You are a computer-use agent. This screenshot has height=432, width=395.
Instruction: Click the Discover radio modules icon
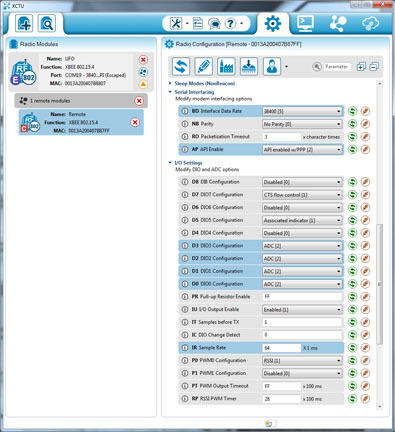(x=46, y=23)
